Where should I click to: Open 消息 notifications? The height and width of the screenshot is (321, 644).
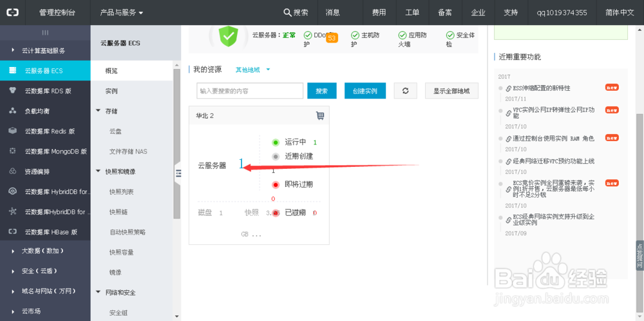(x=333, y=12)
